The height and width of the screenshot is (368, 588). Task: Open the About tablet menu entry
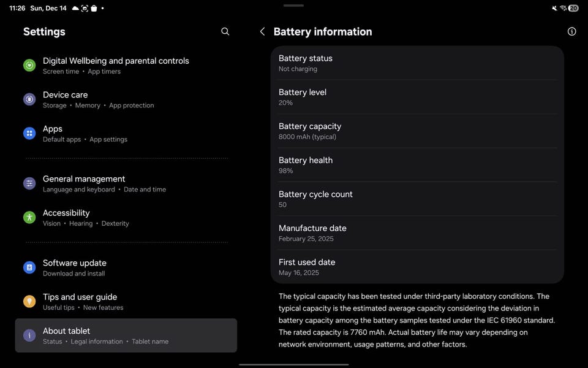pyautogui.click(x=126, y=335)
